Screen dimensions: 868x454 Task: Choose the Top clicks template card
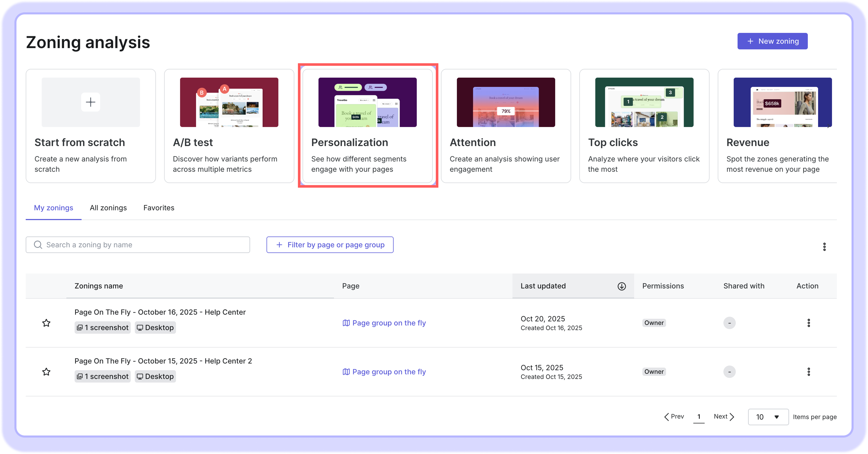[644, 126]
